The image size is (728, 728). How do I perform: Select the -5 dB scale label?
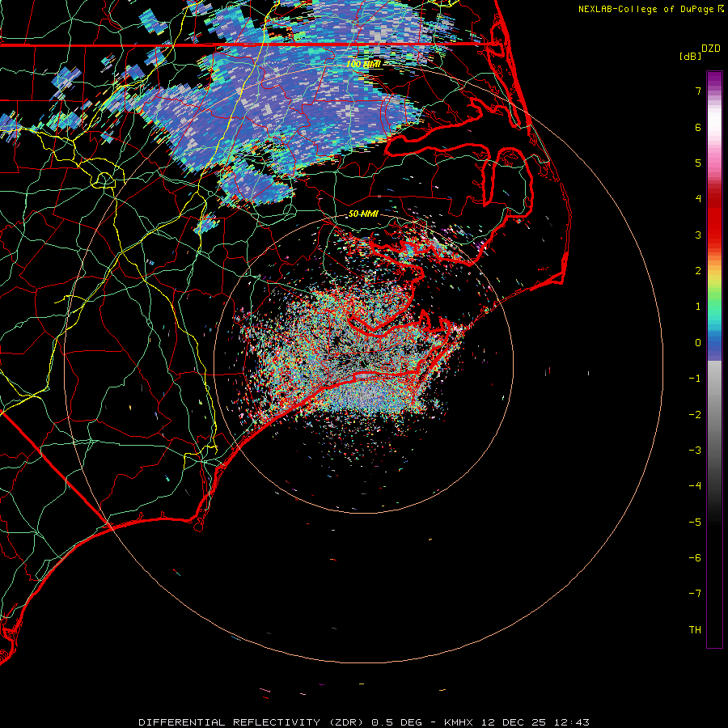pyautogui.click(x=695, y=523)
